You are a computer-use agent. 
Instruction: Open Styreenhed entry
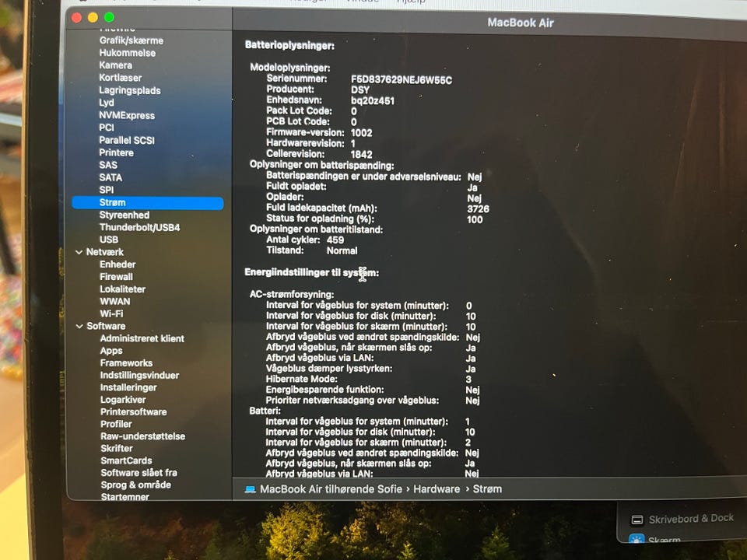(x=124, y=215)
